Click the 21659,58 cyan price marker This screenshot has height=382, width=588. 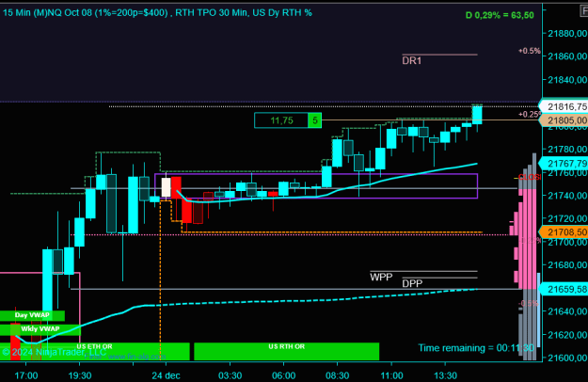[x=564, y=289]
